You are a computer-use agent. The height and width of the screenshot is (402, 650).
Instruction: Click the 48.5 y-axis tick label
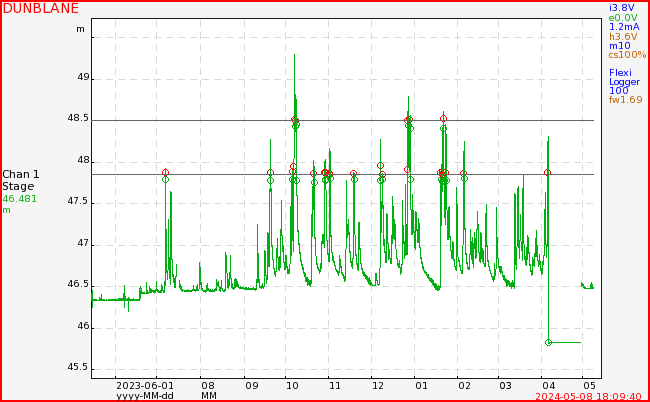click(78, 119)
